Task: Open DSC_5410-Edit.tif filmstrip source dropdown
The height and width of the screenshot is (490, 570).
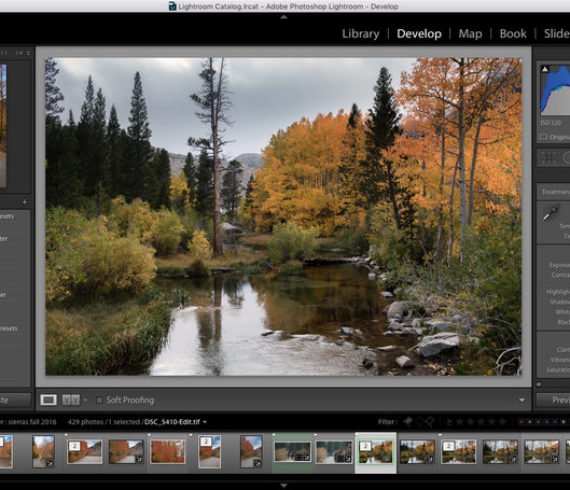Action: (x=205, y=422)
